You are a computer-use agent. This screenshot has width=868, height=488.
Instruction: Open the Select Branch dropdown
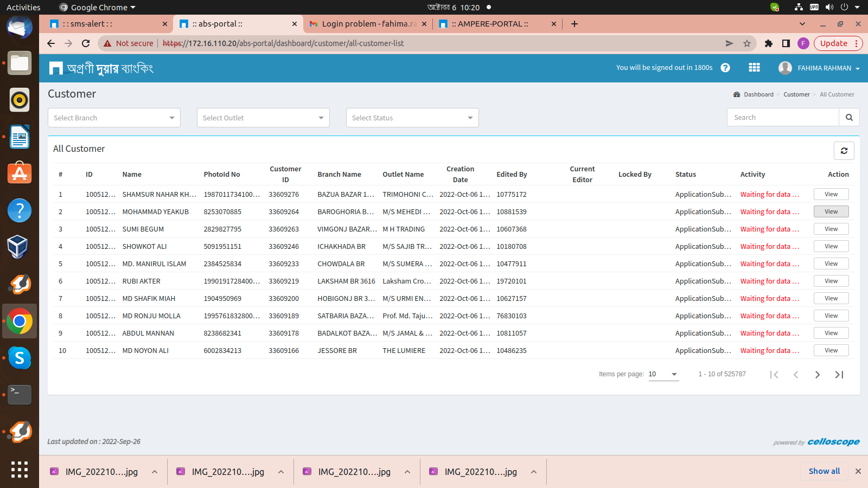pyautogui.click(x=114, y=118)
